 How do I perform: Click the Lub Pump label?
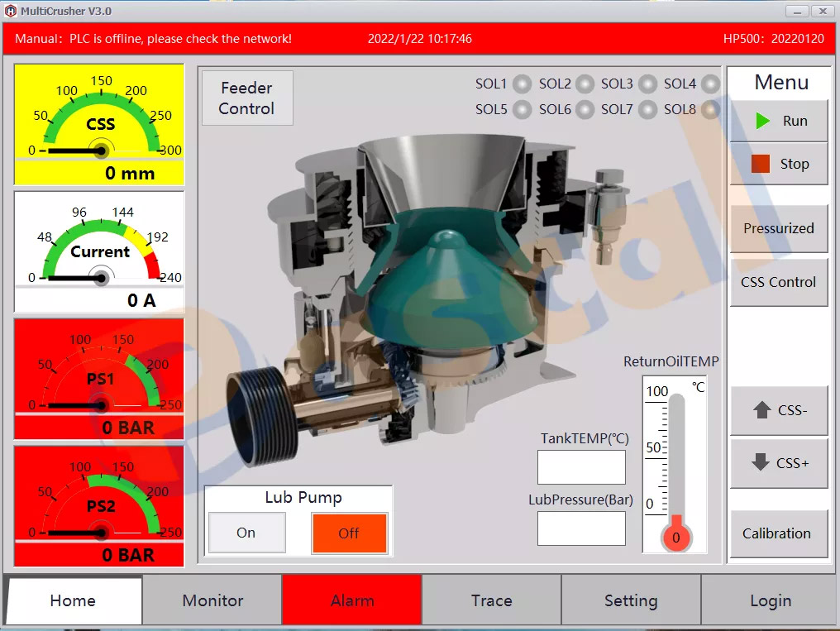(x=303, y=498)
